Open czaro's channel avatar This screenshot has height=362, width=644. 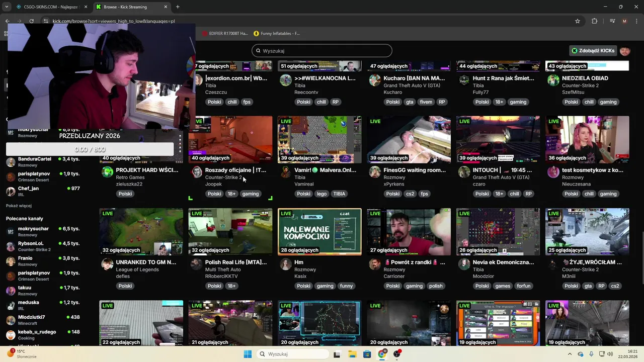464,172
